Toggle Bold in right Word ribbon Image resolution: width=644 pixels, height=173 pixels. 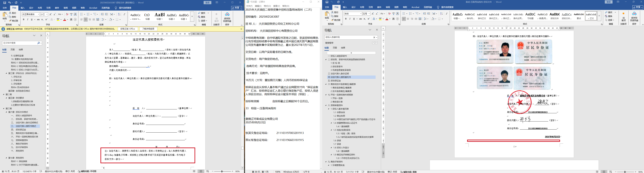coord(346,19)
